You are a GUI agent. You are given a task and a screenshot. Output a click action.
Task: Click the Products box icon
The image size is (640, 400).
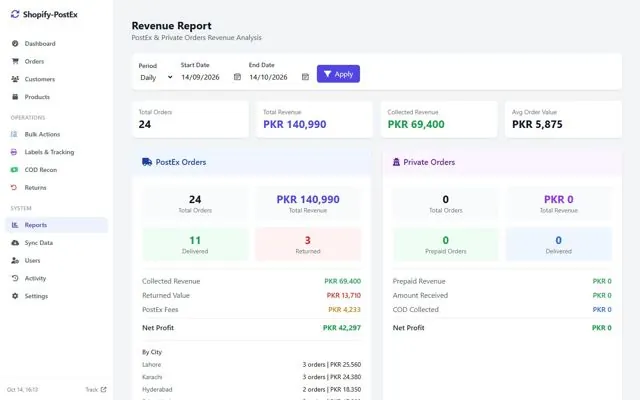[15, 97]
